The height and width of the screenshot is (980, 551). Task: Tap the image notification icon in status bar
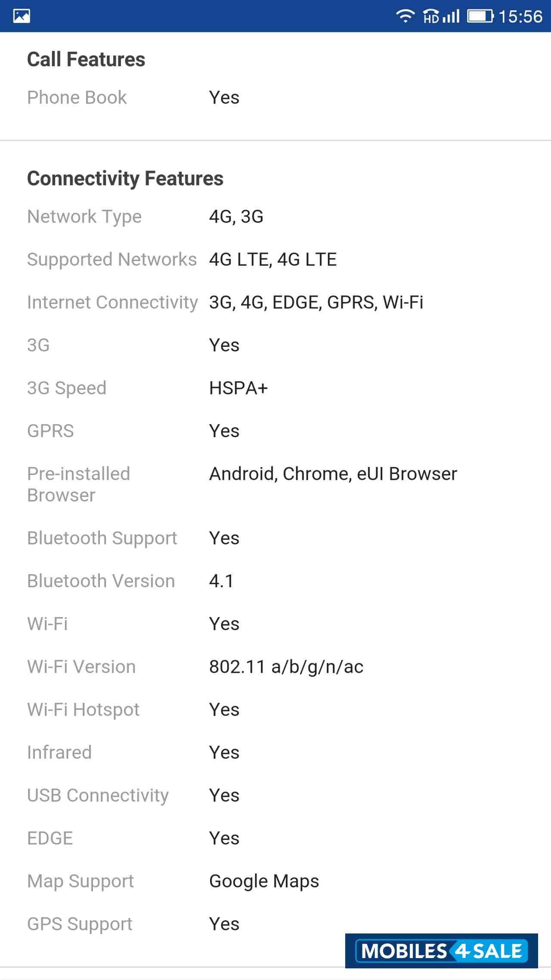[22, 16]
